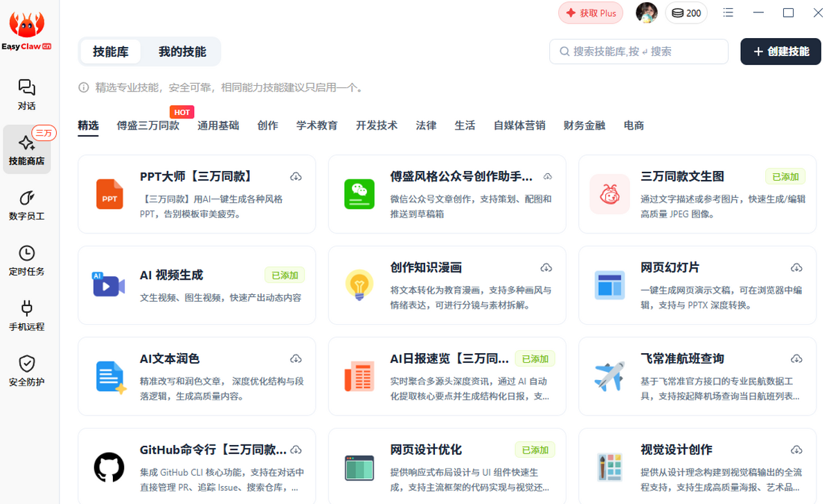The width and height of the screenshot is (831, 504).
Task: Click the user avatar in title bar
Action: [647, 12]
